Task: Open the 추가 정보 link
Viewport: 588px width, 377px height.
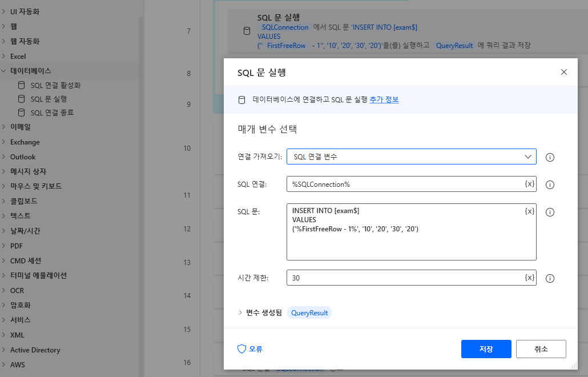Action: [384, 99]
